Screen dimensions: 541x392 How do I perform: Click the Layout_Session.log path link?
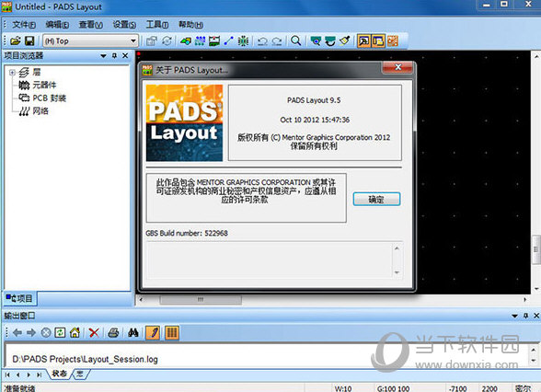coord(85,359)
